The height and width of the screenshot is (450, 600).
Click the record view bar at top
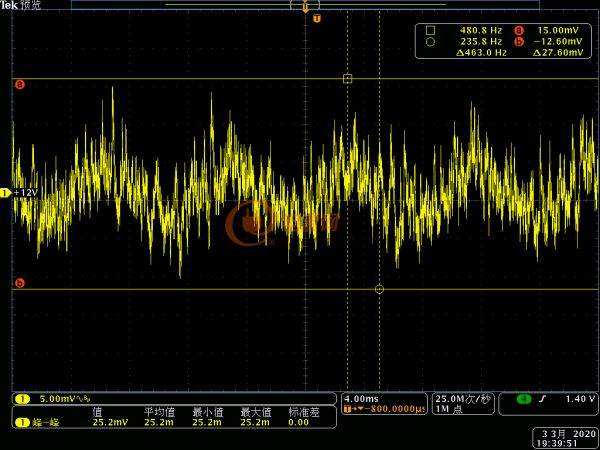(305, 5)
